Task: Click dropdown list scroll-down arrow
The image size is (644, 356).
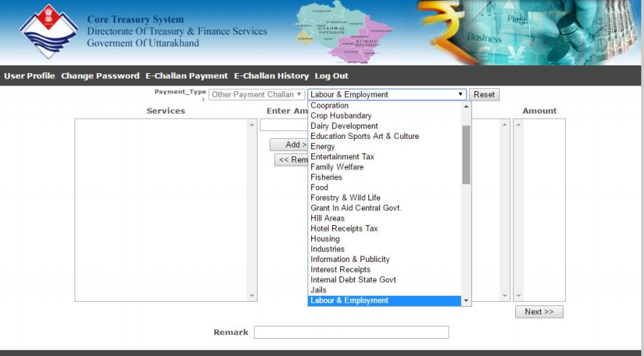Action: coord(466,301)
